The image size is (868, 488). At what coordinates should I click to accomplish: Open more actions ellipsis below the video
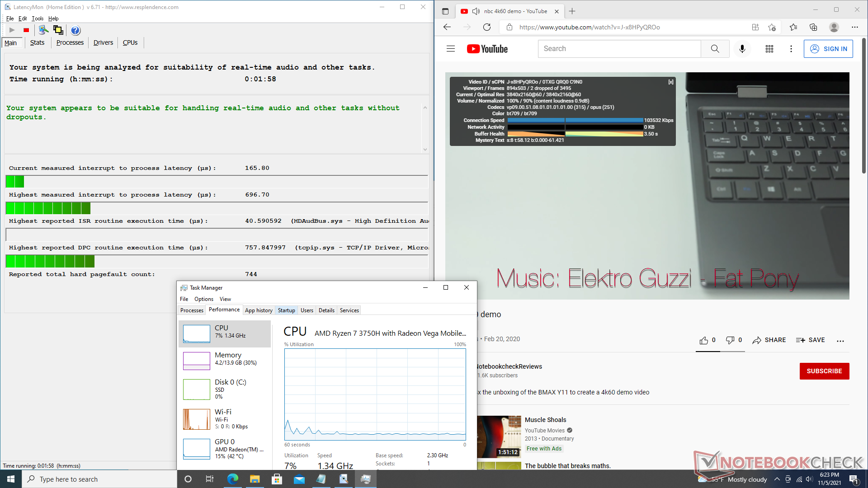[840, 341]
